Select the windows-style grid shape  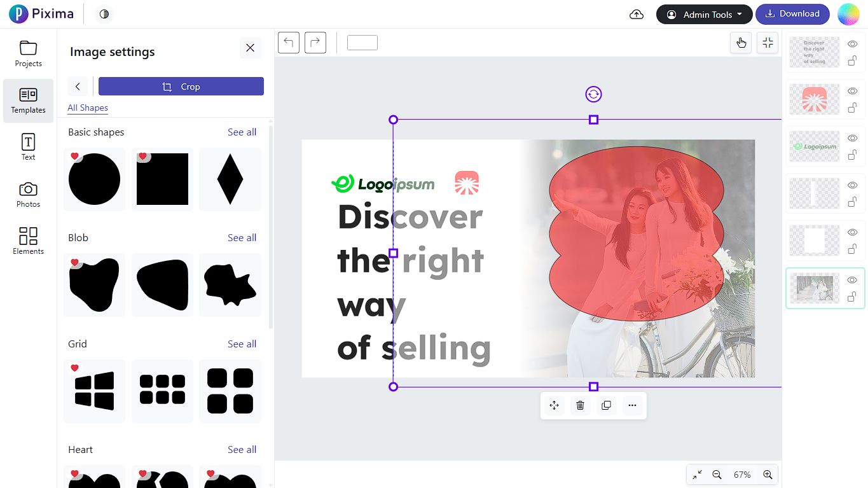[95, 391]
